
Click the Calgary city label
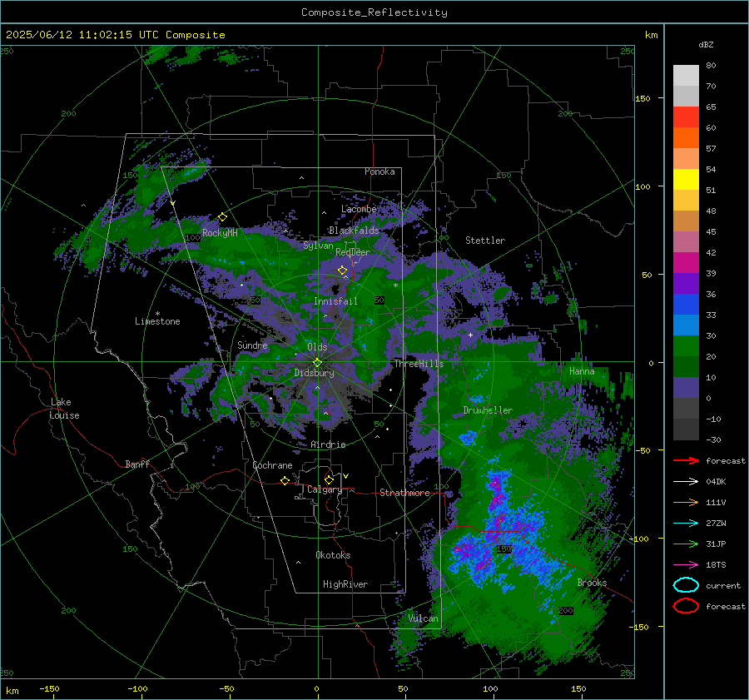pyautogui.click(x=325, y=489)
